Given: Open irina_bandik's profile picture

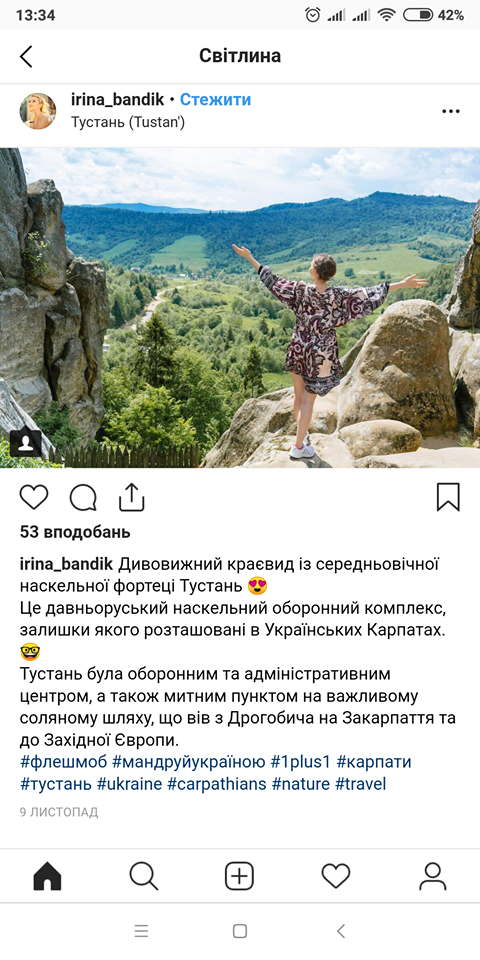Looking at the screenshot, I should [38, 111].
